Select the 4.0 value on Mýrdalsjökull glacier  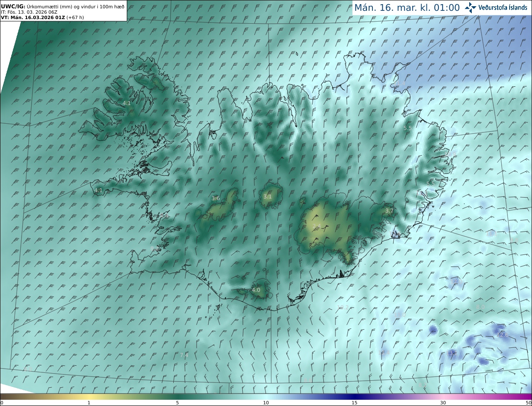click(256, 290)
